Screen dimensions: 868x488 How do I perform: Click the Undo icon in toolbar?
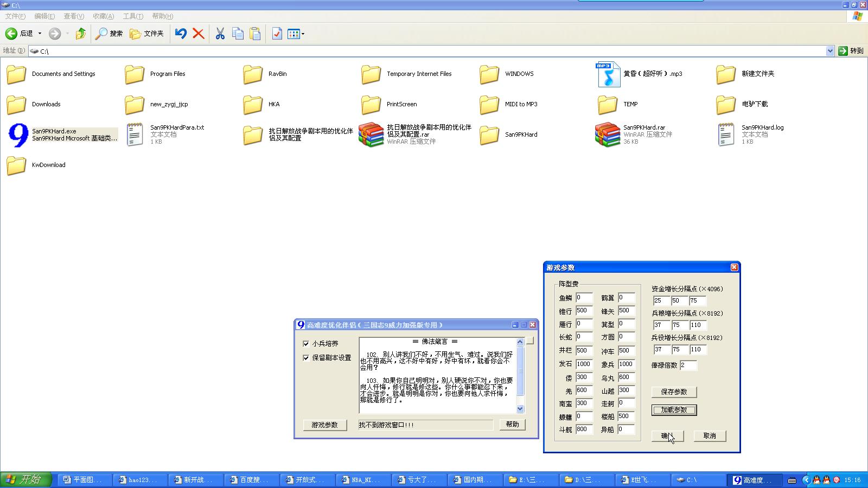click(181, 34)
